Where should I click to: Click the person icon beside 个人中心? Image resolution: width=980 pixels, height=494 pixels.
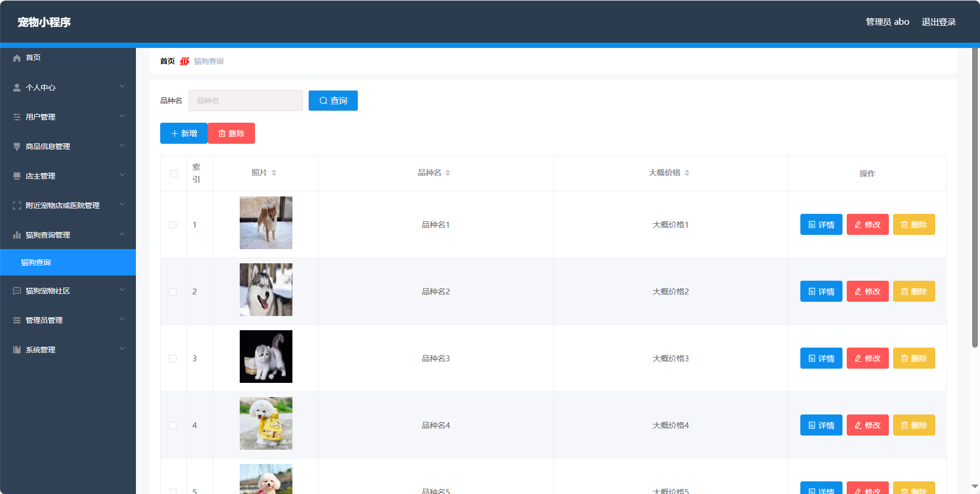[x=17, y=87]
